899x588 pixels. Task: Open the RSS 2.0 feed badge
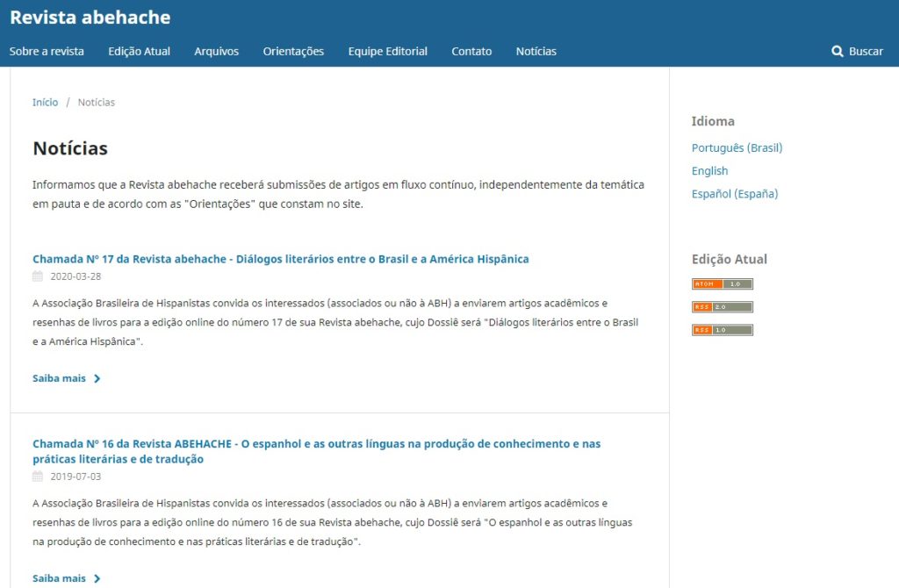[722, 307]
